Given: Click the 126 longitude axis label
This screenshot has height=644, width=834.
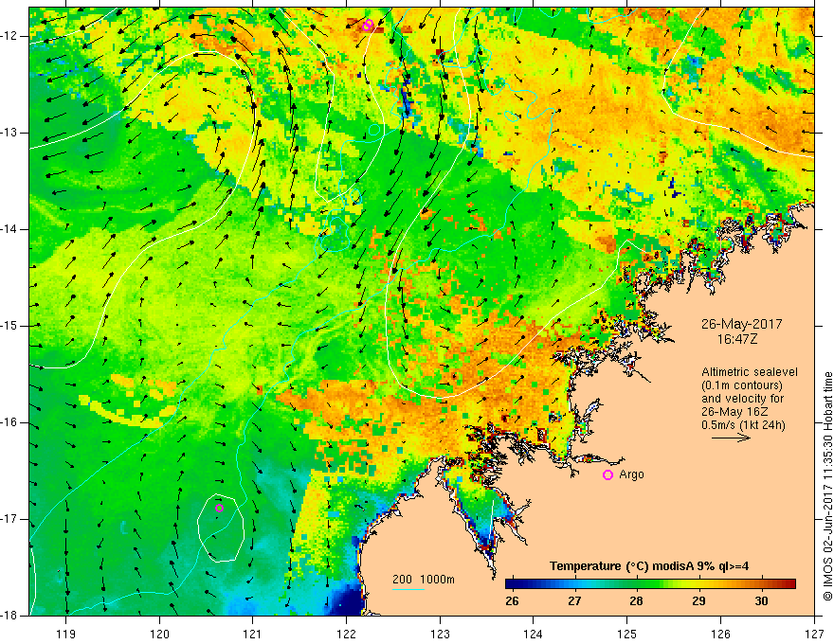Looking at the screenshot, I should click(720, 634).
